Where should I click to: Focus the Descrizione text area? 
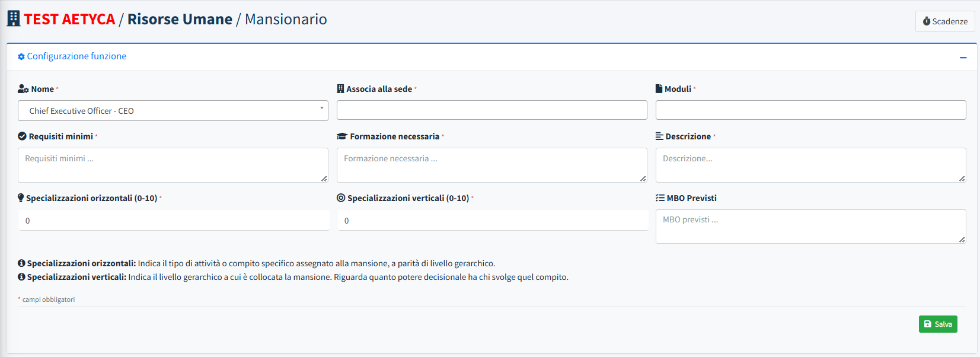pyautogui.click(x=810, y=165)
